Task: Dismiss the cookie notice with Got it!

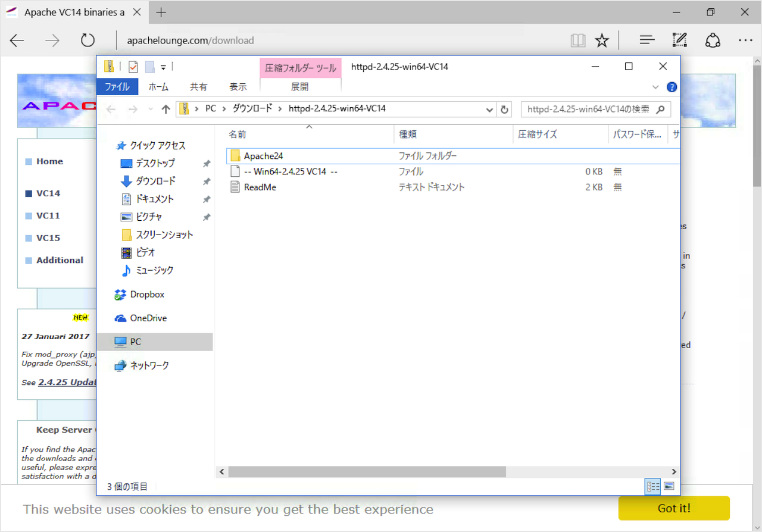Action: point(673,508)
